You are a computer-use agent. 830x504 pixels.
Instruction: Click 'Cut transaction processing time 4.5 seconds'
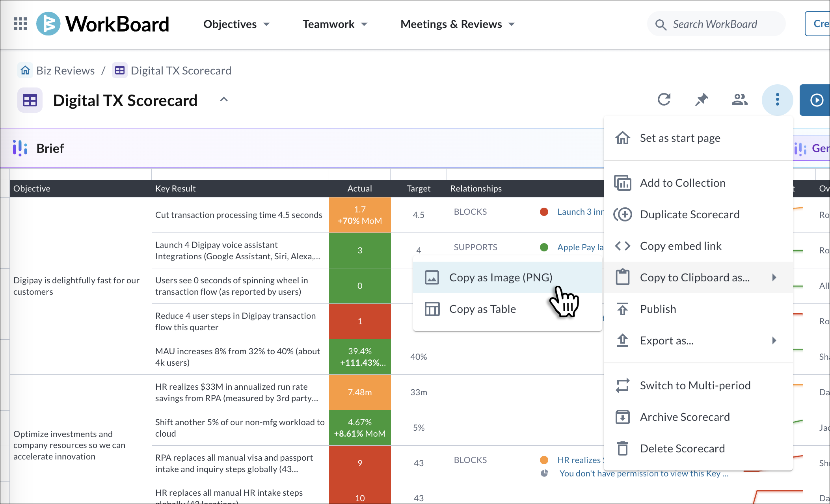[239, 215]
